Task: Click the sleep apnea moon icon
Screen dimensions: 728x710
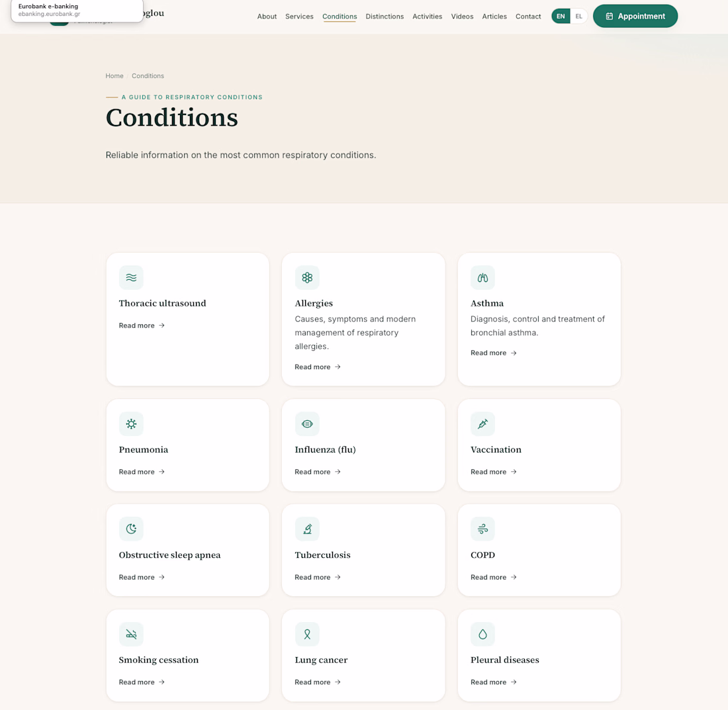Action: [x=132, y=529]
